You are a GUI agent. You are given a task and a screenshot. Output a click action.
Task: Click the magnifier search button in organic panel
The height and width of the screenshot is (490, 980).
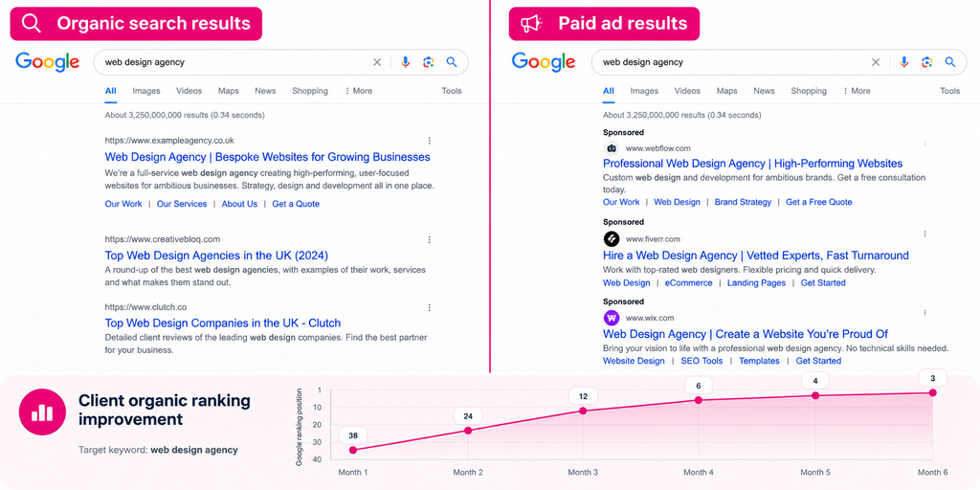(x=452, y=62)
